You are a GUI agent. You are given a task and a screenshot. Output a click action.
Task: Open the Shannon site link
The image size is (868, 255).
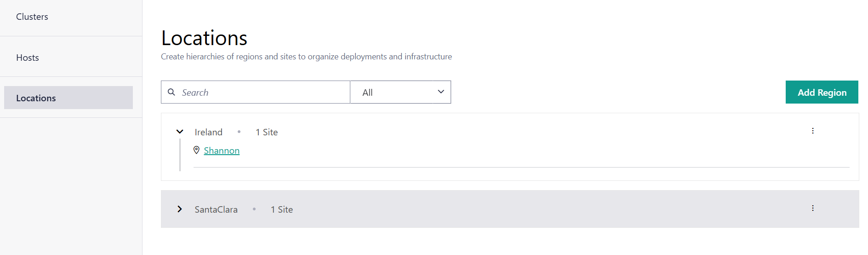(x=222, y=151)
